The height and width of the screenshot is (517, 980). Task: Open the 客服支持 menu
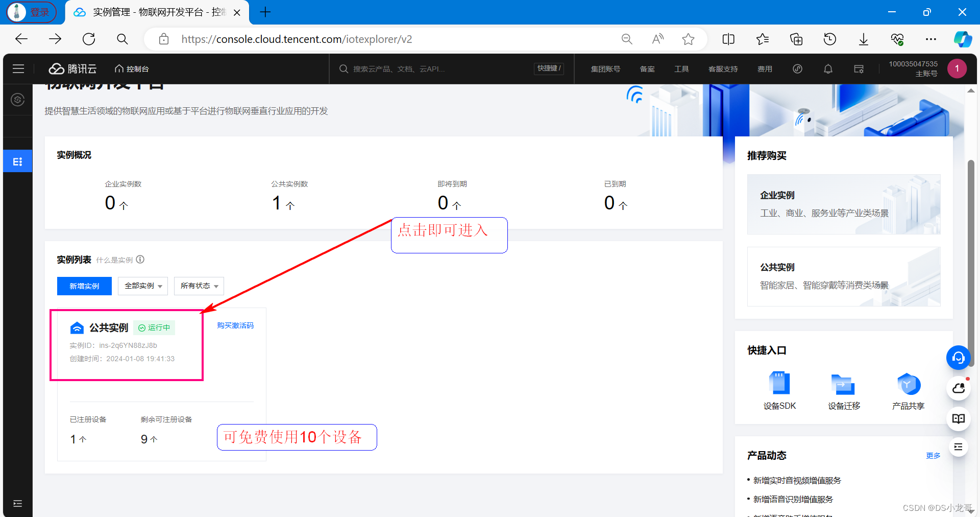[723, 68]
